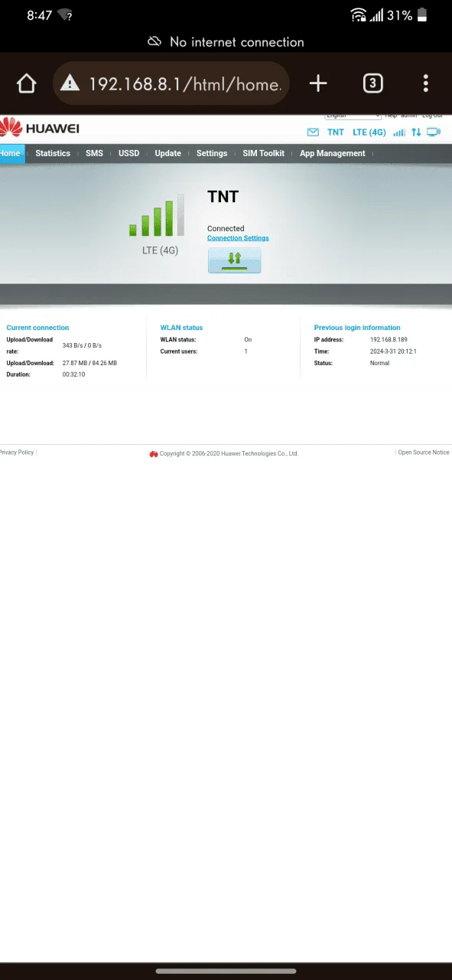The height and width of the screenshot is (980, 452).
Task: Open the Open Source Notice link
Action: coord(424,452)
